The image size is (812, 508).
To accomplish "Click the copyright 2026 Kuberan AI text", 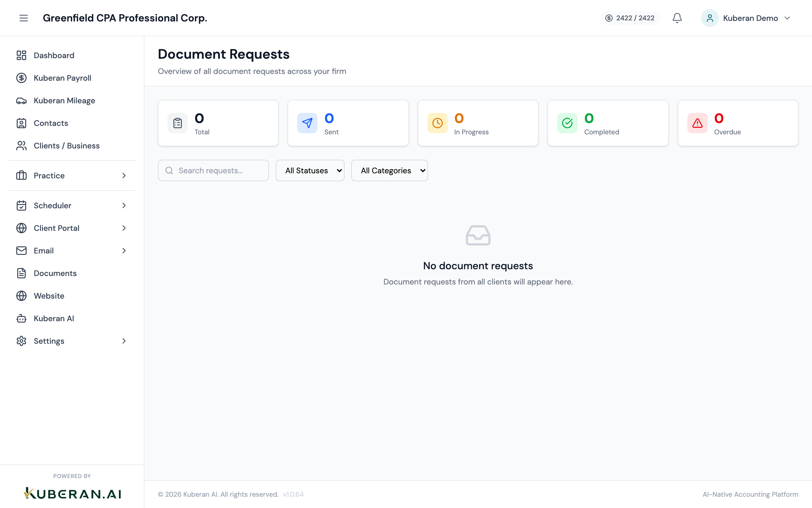I will coord(218,494).
